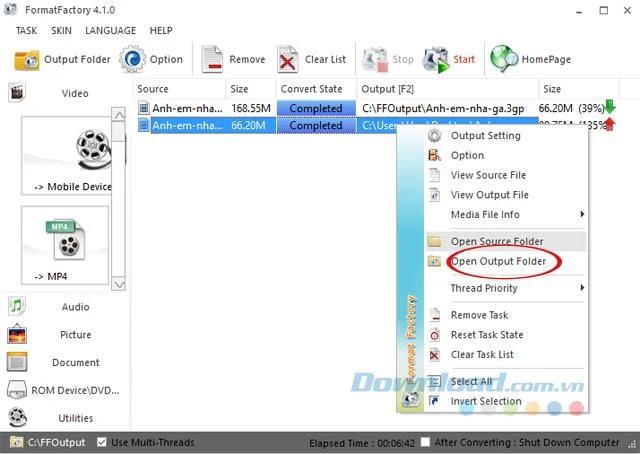Screen dimensions: 640x454
Task: Open the HELP menu
Action: pos(161,31)
